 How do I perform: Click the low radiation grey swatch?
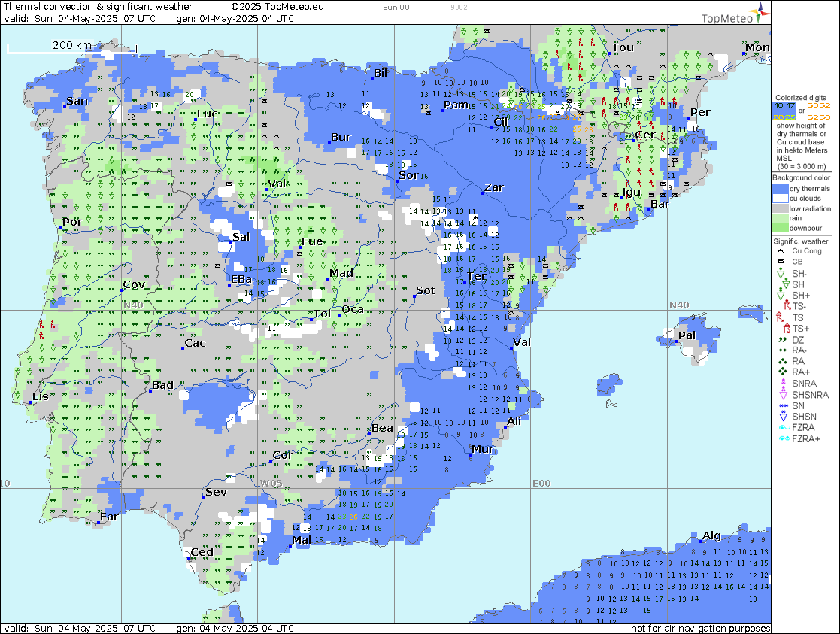[781, 208]
